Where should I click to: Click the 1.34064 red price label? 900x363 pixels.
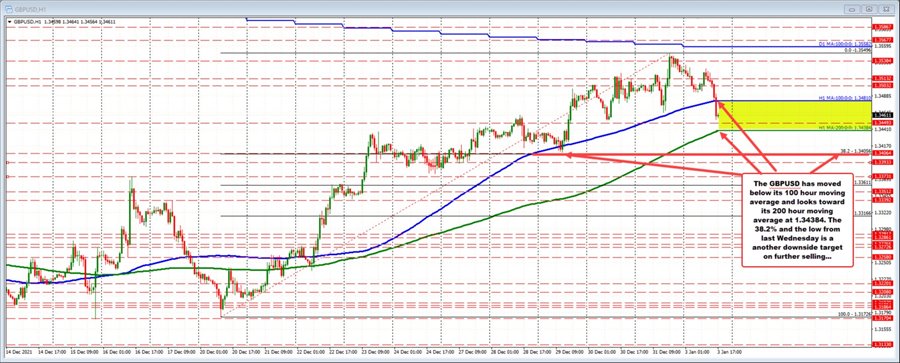(x=882, y=153)
